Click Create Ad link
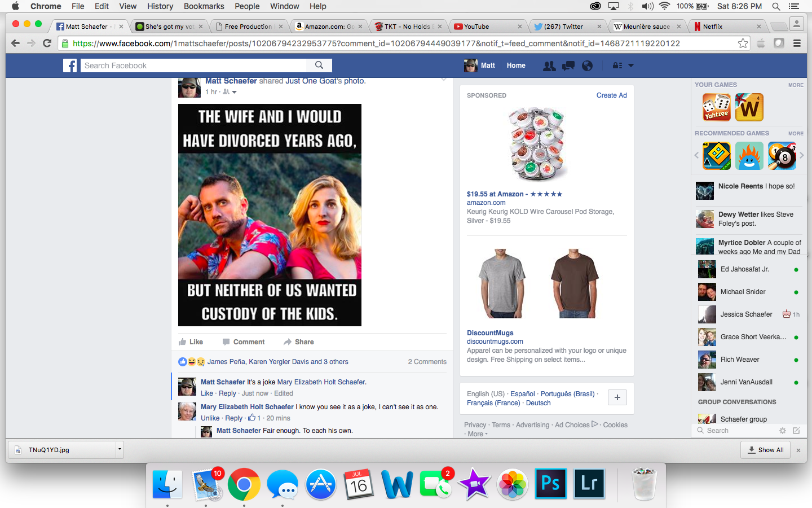Viewport: 812px width, 508px height. click(612, 95)
